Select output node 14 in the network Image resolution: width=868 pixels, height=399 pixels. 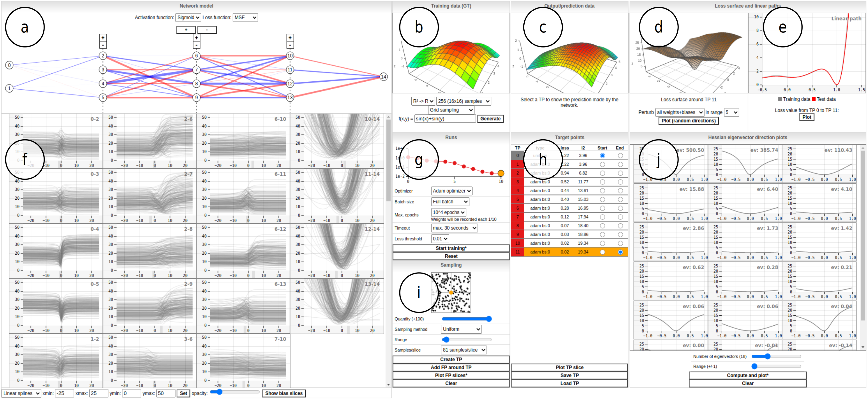pos(384,77)
